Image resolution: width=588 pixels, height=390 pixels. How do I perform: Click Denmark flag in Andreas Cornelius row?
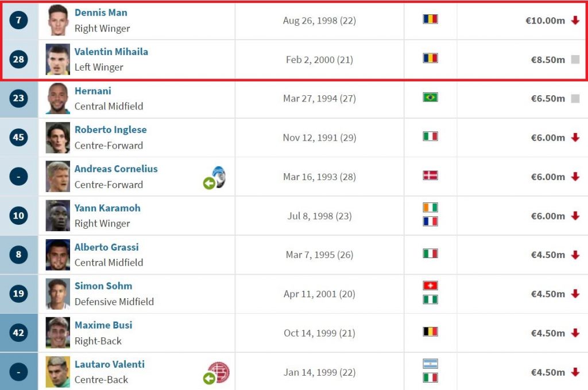[430, 175]
